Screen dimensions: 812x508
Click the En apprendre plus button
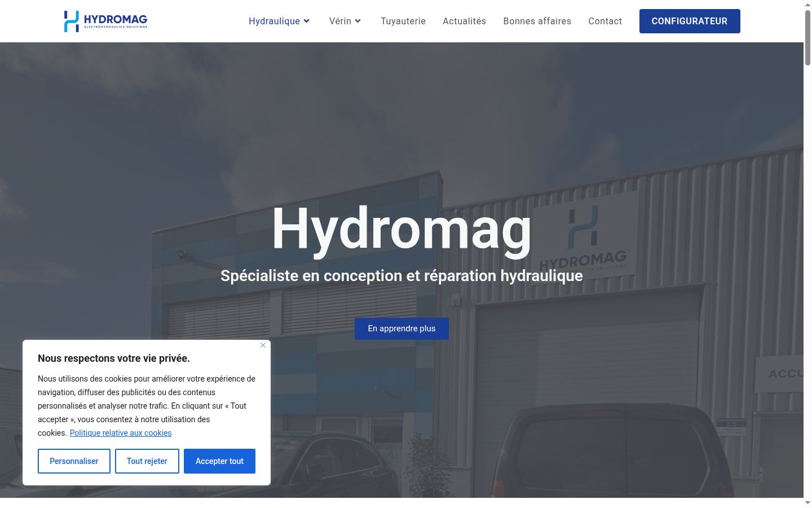point(401,329)
